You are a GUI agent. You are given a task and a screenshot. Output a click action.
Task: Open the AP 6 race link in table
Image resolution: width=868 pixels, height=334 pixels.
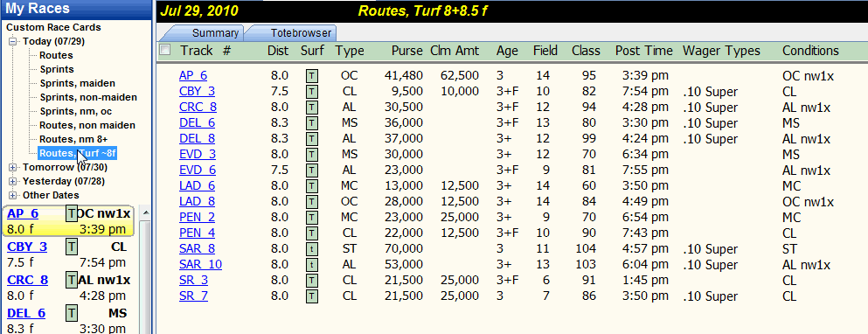tap(193, 76)
